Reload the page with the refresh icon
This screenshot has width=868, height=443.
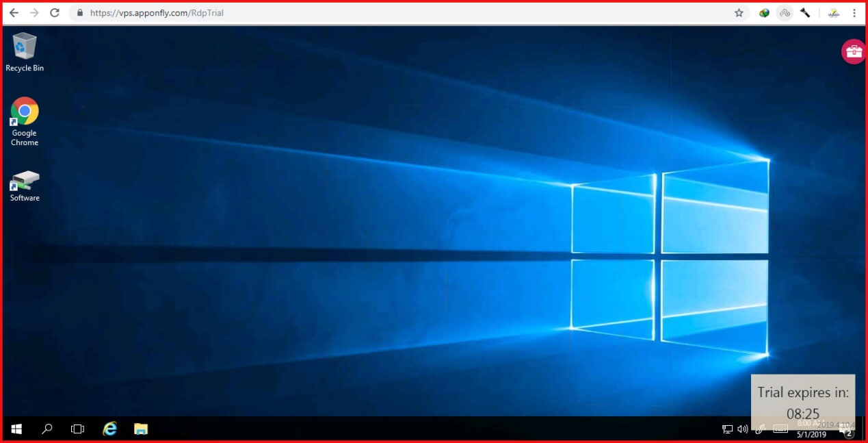click(55, 13)
